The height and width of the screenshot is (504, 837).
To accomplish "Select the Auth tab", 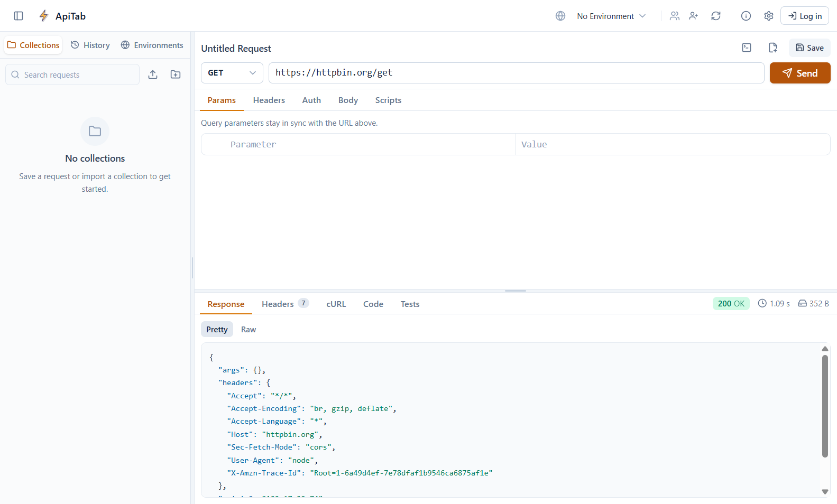I will point(311,100).
